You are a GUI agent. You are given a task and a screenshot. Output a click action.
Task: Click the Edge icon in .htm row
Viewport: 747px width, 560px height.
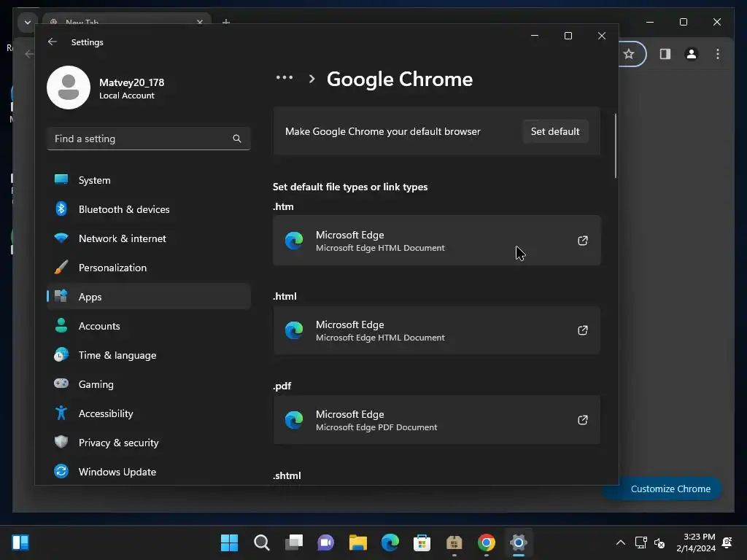pyautogui.click(x=294, y=241)
